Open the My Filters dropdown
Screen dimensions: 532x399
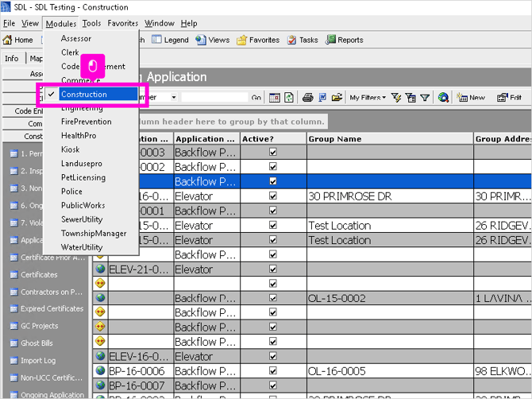pos(368,98)
